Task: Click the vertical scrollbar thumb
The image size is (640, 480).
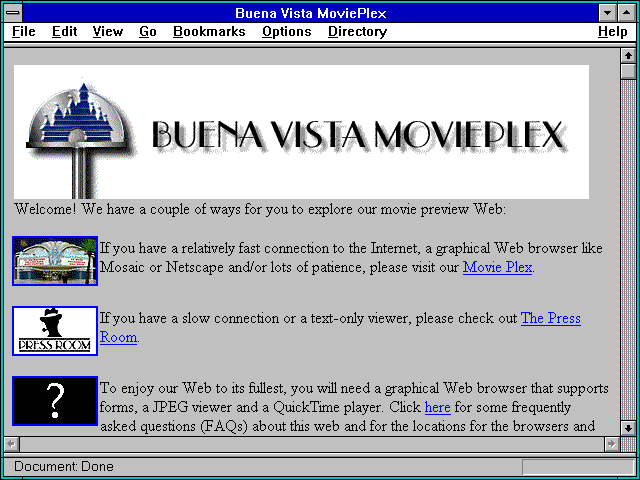Action: [628, 71]
